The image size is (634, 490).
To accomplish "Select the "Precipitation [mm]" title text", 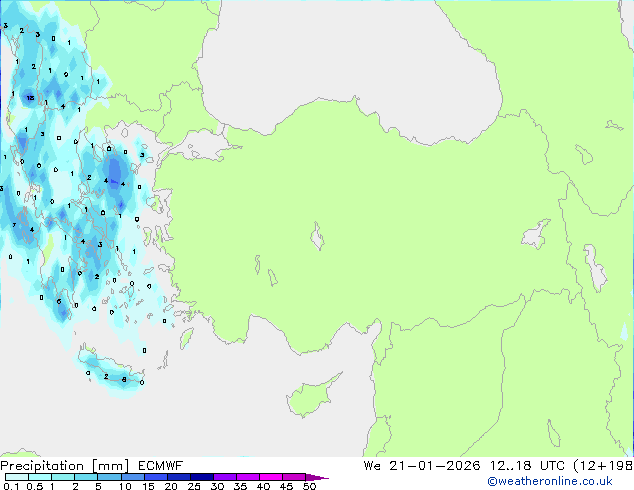I will click(x=65, y=466).
